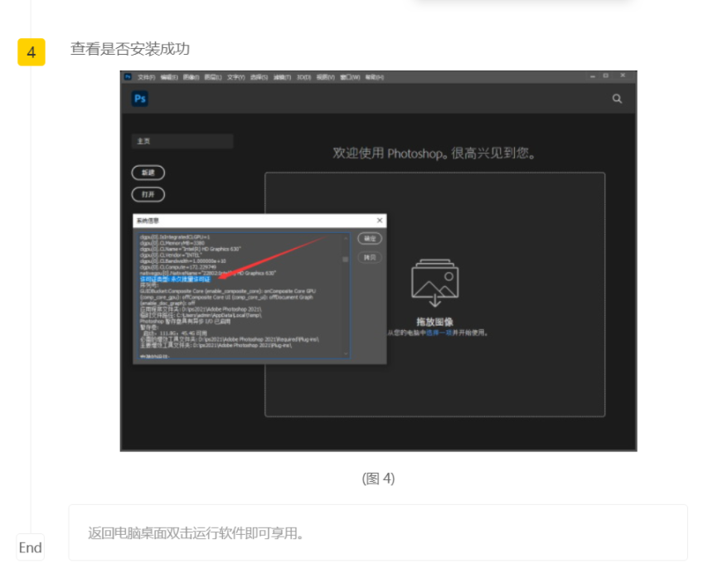This screenshot has width=703, height=588.
Task: Click the small Ps icon in title bar
Action: 128,76
